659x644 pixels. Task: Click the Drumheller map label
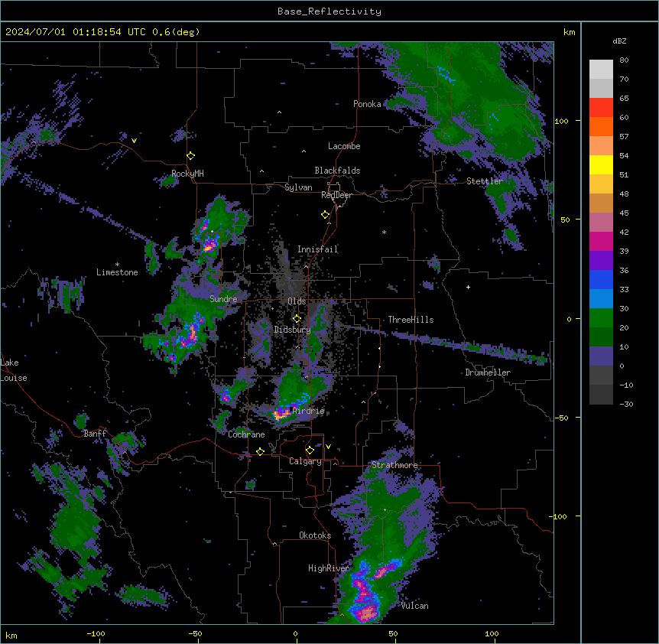488,372
